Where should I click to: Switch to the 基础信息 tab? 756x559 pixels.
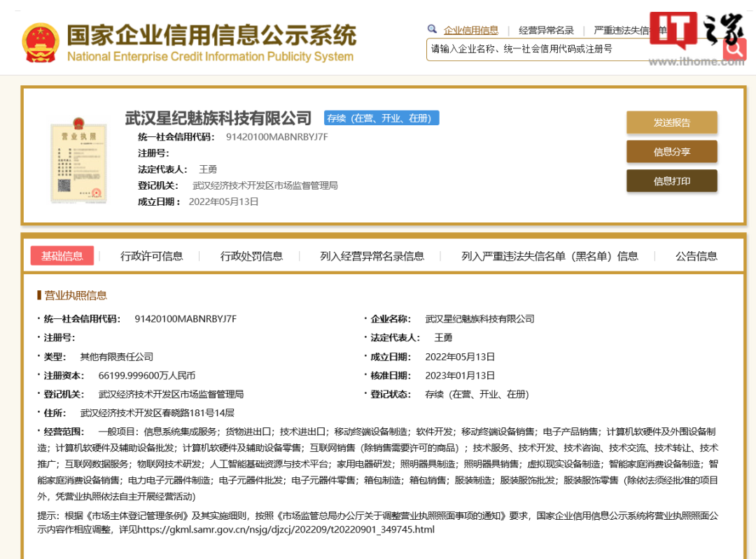pos(62,256)
